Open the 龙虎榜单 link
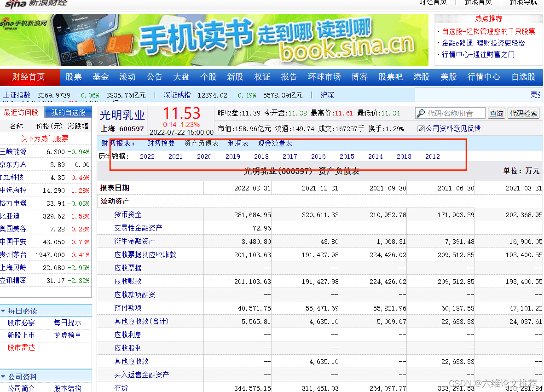The height and width of the screenshot is (392, 544). click(68, 335)
